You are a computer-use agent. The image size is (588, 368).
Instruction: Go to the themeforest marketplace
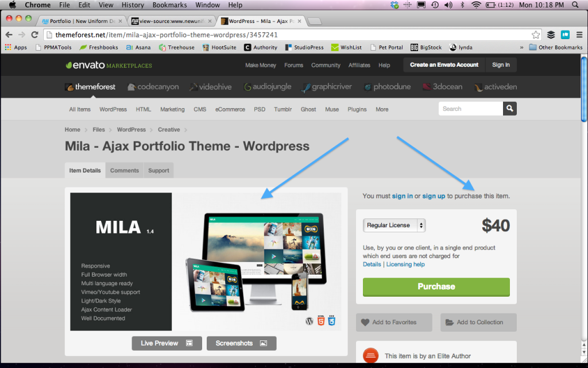pos(90,87)
